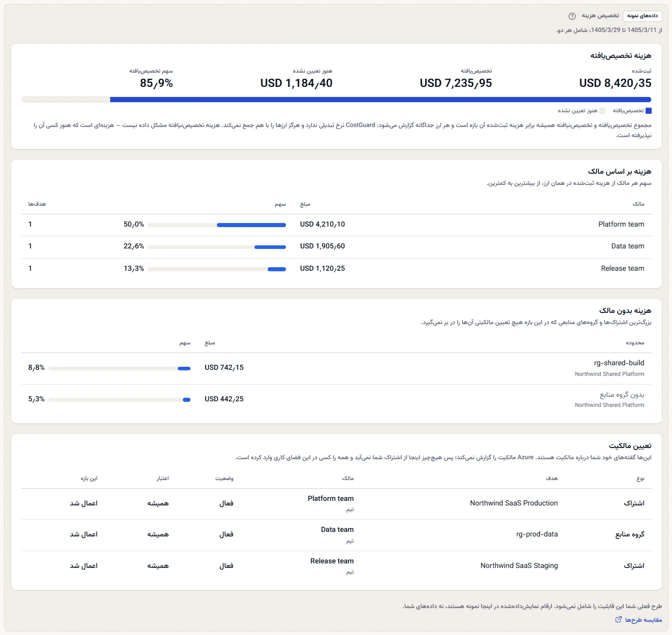This screenshot has height=635, width=672.
Task: Click the external link icon beside مقایسه طرح‌ها
Action: tap(618, 620)
